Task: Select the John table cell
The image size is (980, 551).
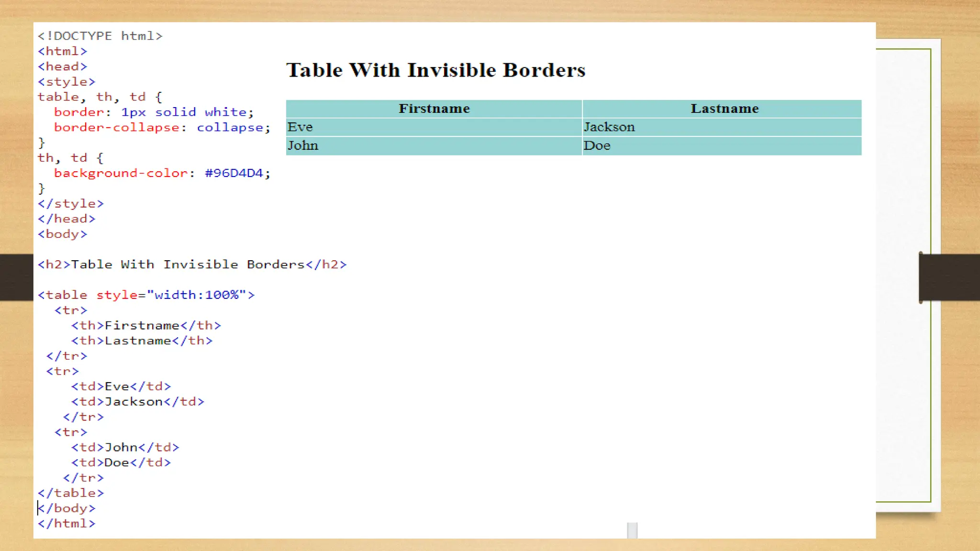Action: (302, 146)
